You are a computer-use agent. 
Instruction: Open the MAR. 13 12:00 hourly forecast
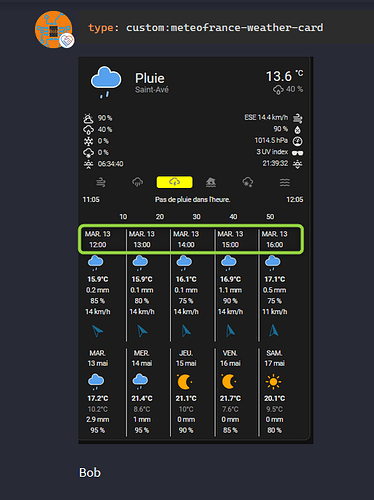click(97, 239)
